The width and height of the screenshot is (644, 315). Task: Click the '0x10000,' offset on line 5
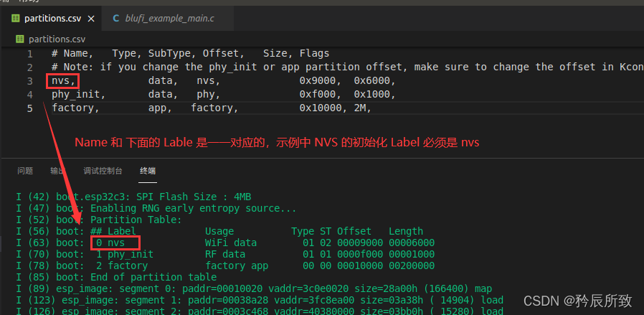(x=323, y=108)
